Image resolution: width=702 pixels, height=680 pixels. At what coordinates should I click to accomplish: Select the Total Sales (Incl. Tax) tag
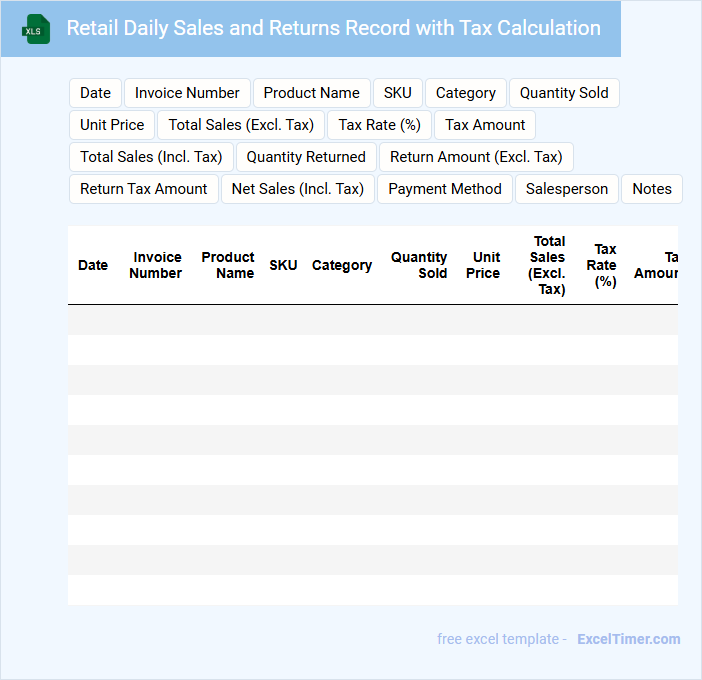click(x=151, y=157)
